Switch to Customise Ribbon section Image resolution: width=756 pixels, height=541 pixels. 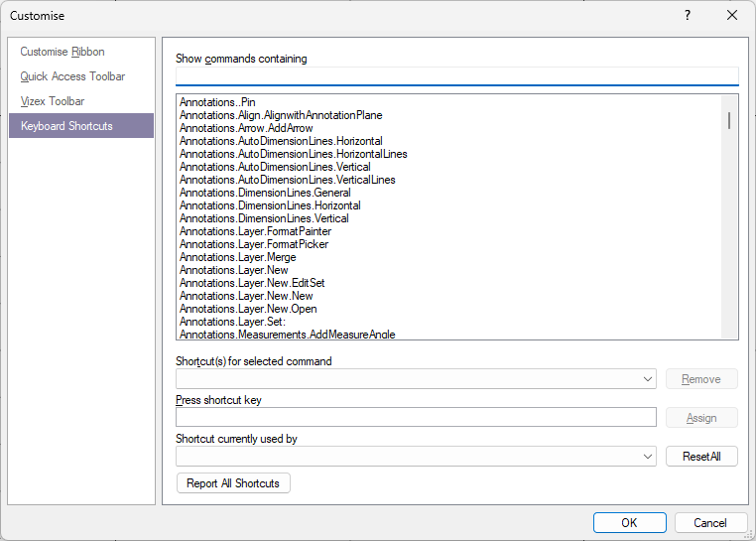coord(63,52)
